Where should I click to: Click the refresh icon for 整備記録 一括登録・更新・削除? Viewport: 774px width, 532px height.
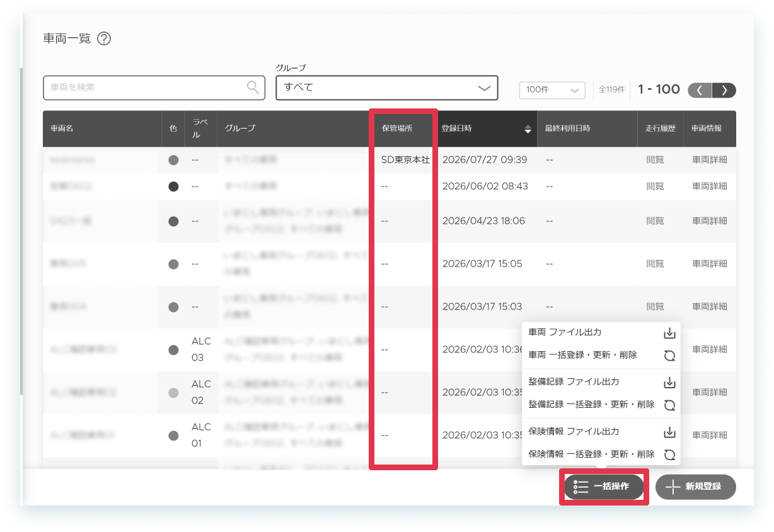coord(669,405)
